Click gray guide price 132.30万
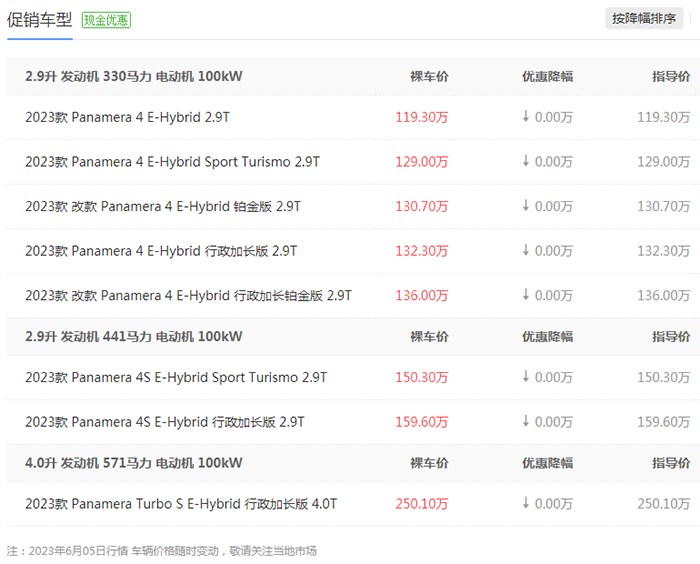The width and height of the screenshot is (700, 564). click(x=663, y=251)
